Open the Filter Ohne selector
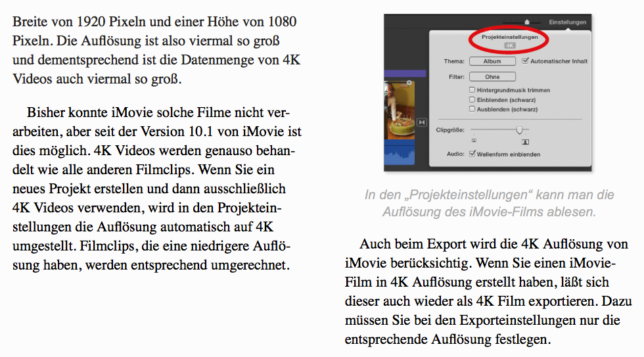The image size is (644, 357). point(492,77)
